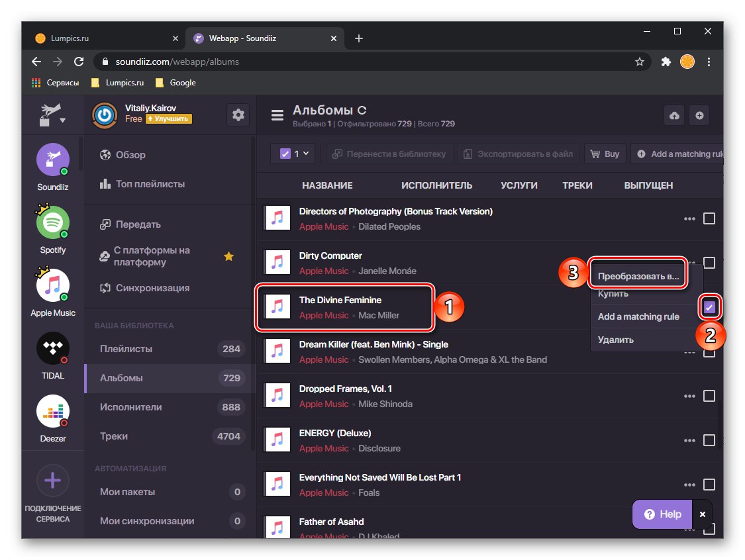
Task: Select the Deezer service icon
Action: click(53, 411)
